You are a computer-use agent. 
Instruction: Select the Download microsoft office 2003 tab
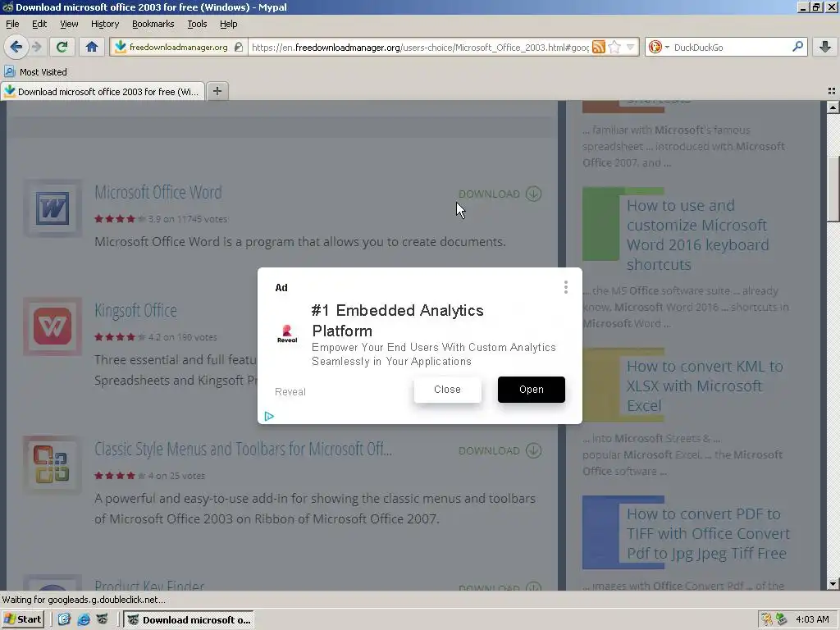tap(103, 92)
